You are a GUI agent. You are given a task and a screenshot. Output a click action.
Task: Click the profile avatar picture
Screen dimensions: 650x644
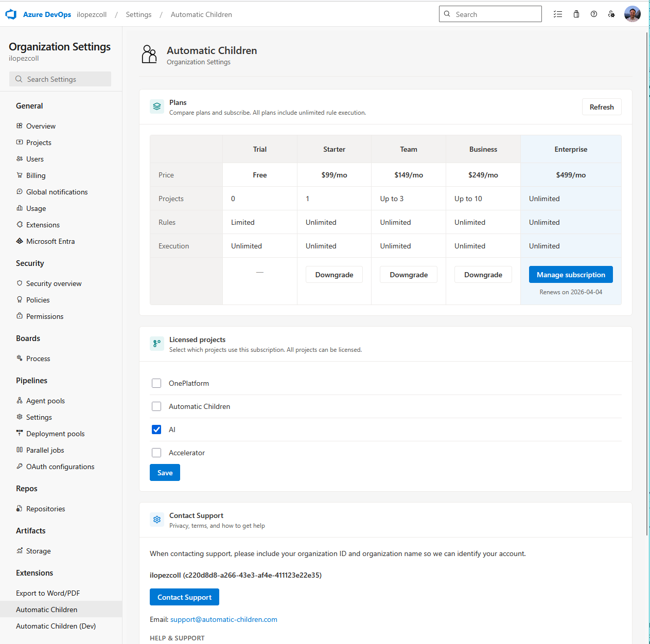632,14
